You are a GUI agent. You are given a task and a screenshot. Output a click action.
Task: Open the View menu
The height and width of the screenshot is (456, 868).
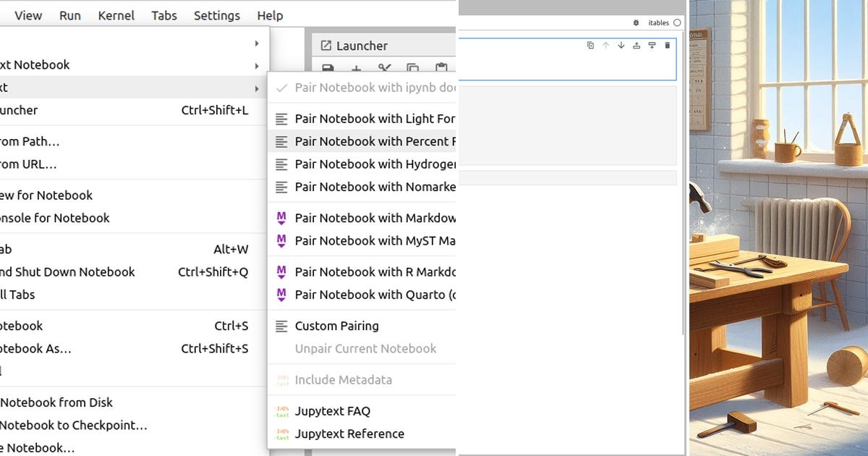pyautogui.click(x=28, y=15)
